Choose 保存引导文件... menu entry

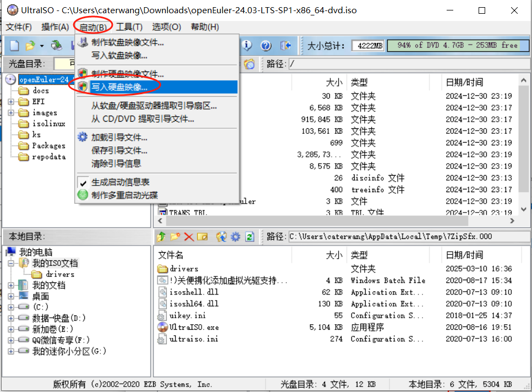coord(156,150)
